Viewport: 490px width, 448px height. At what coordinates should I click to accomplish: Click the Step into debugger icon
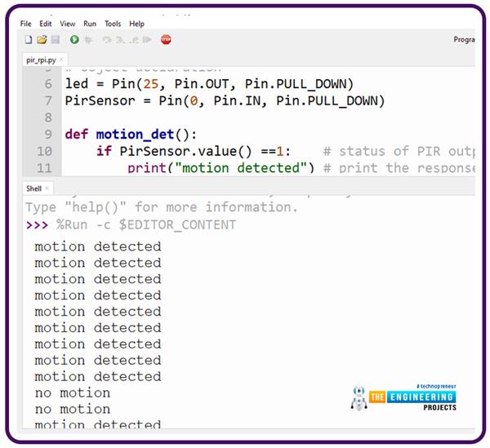tap(119, 40)
